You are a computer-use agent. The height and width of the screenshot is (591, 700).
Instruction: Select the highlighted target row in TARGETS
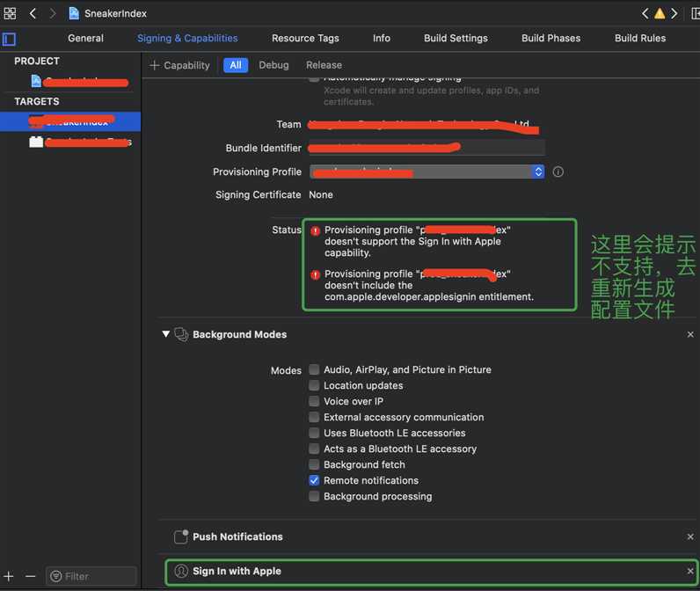click(70, 121)
